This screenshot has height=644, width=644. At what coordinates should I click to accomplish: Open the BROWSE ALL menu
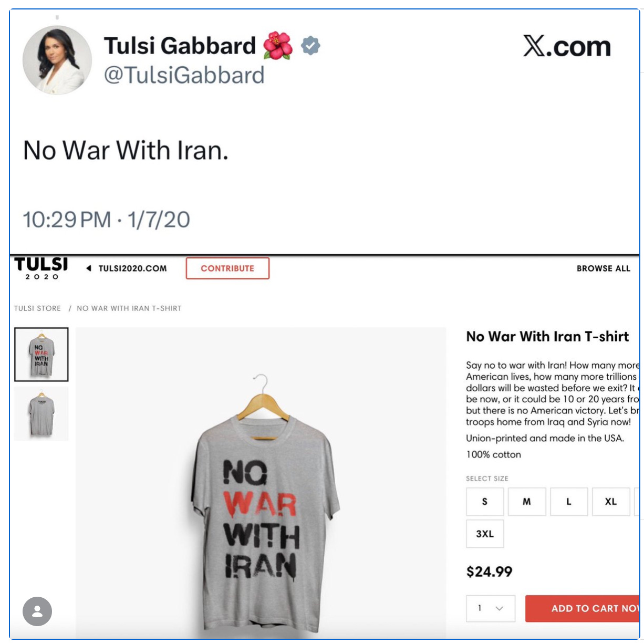pos(604,268)
